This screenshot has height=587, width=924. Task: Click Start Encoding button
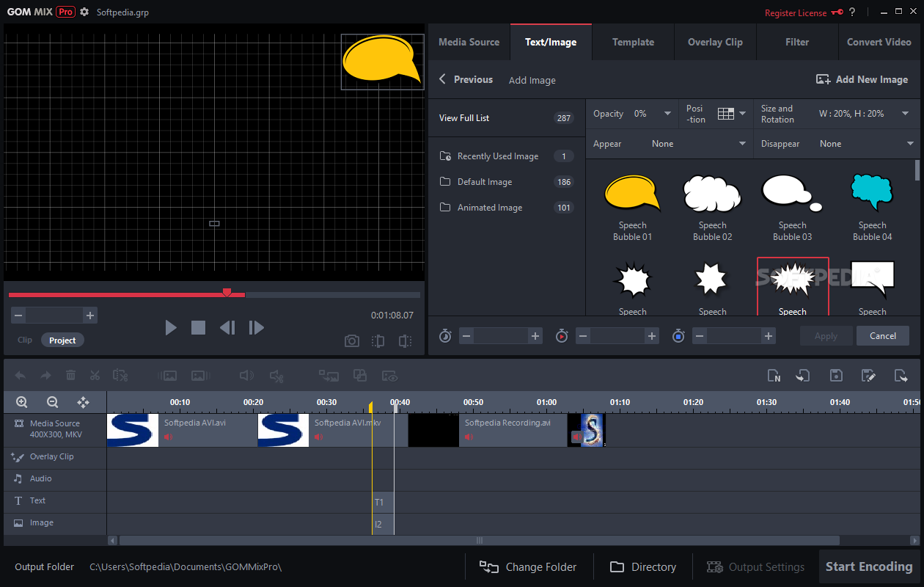(869, 566)
